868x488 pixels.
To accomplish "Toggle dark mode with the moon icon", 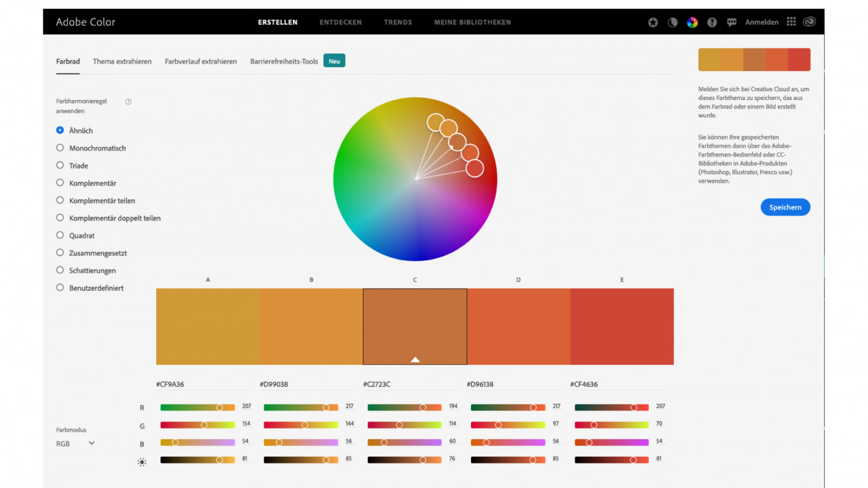I will [x=672, y=23].
